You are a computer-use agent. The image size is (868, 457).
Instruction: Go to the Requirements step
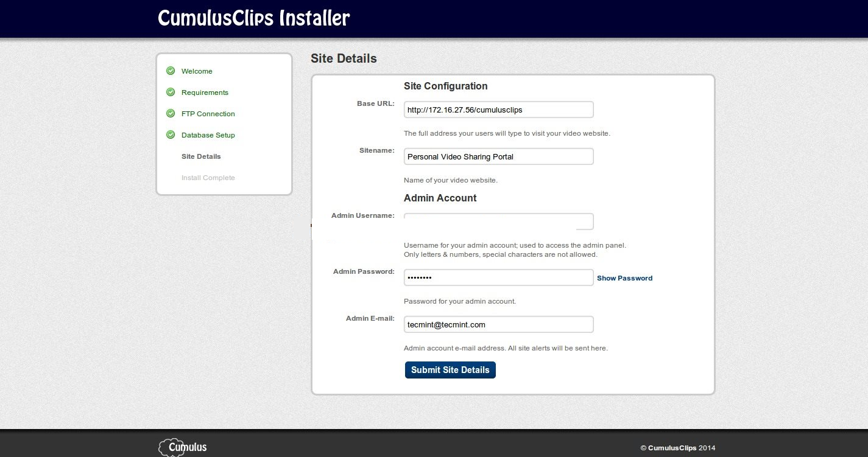coord(205,92)
